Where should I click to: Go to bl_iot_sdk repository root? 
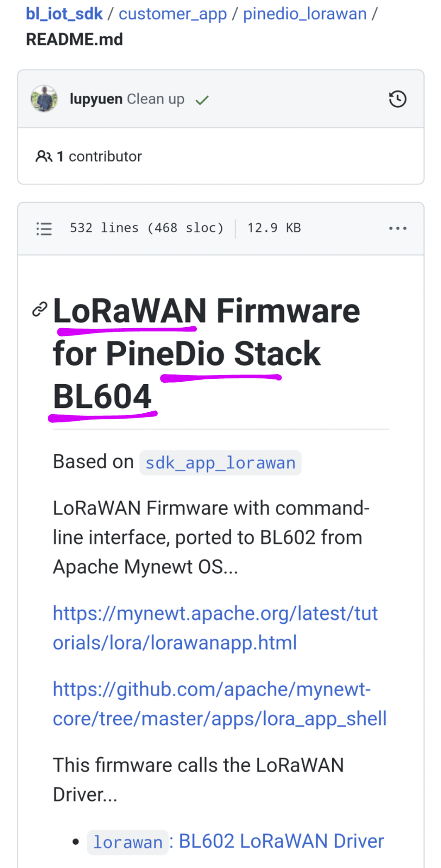pyautogui.click(x=64, y=14)
